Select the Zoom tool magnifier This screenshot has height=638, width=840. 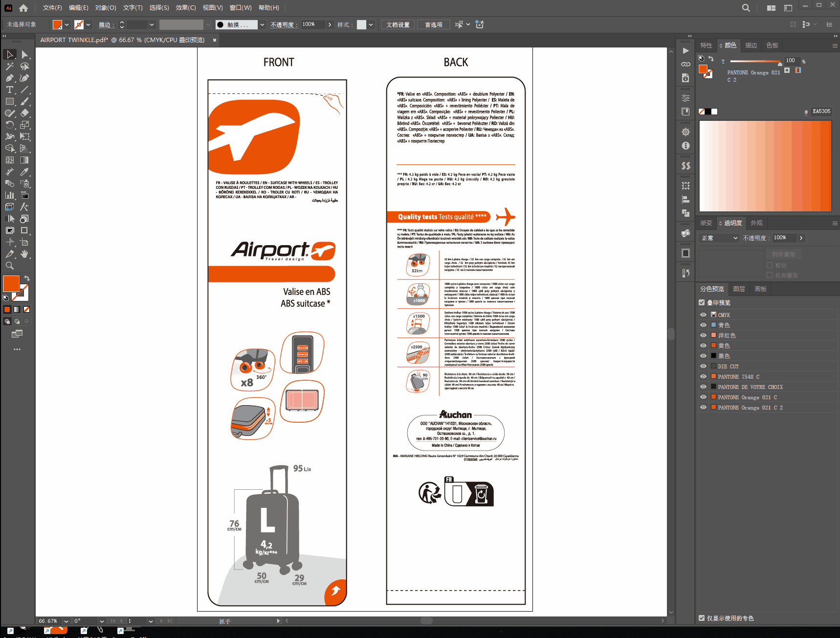[10, 266]
